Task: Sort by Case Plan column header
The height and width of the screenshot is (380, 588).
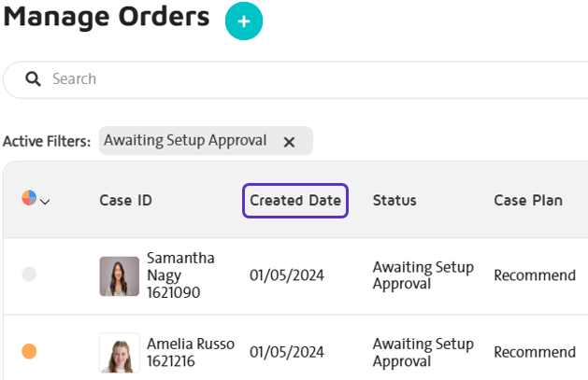Action: click(x=528, y=201)
